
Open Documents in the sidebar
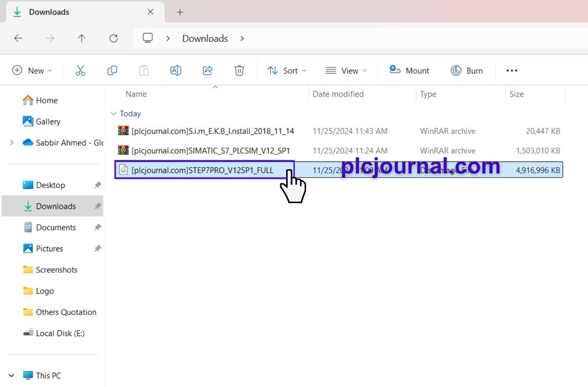(x=49, y=227)
